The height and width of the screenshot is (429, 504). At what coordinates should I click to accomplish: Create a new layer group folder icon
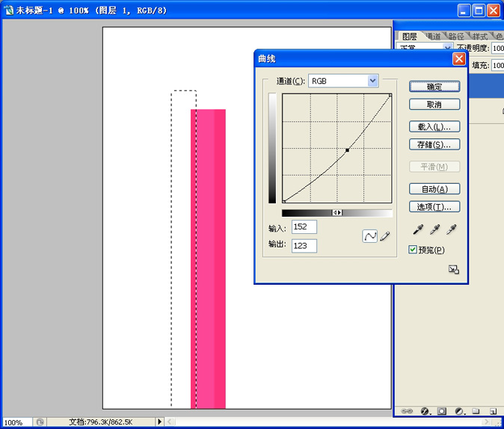[x=476, y=411]
